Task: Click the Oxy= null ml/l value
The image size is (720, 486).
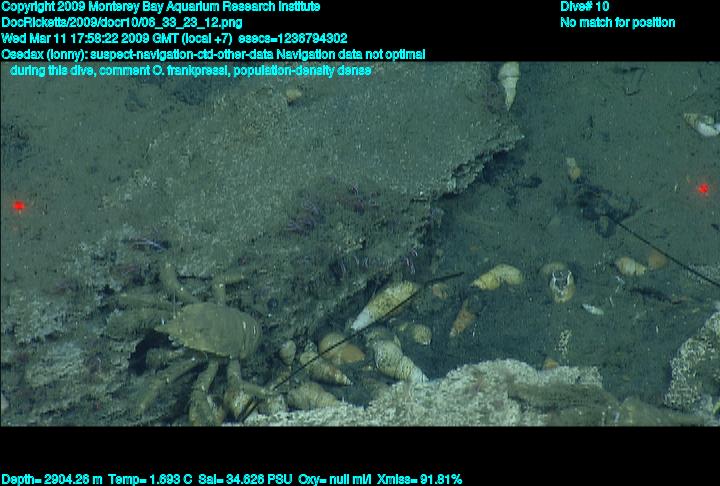Action: click(x=335, y=480)
